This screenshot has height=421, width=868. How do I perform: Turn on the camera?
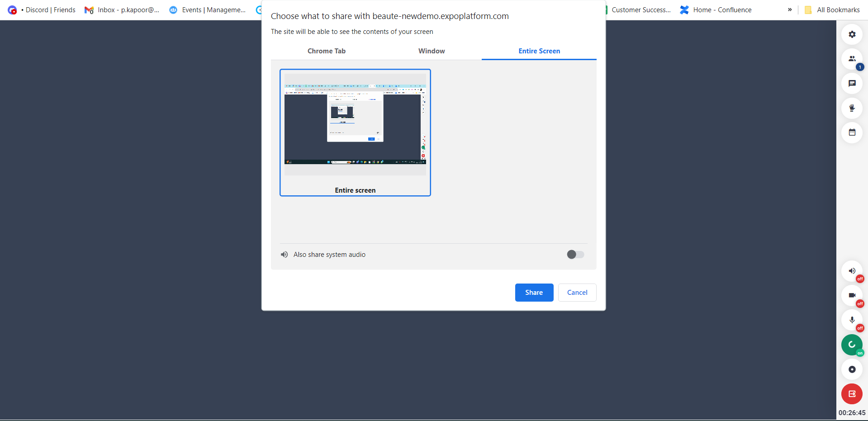point(852,296)
